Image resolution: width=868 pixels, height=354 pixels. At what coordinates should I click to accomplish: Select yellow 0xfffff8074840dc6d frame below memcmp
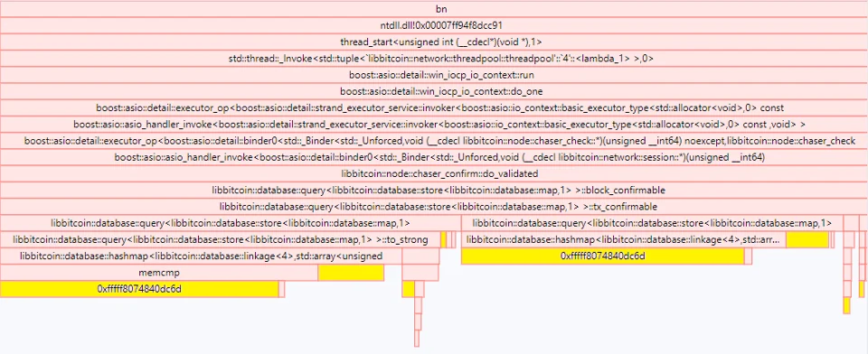139,289
